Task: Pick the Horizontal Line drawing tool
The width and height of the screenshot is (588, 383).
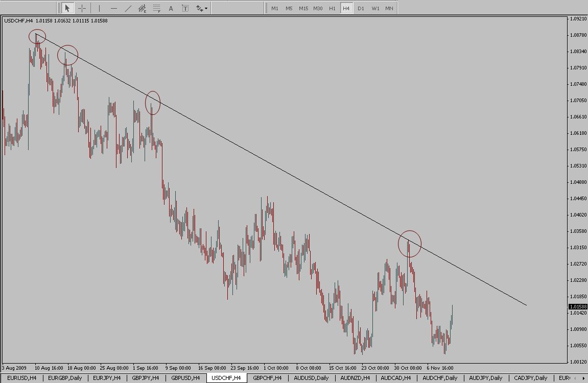Action: point(113,8)
